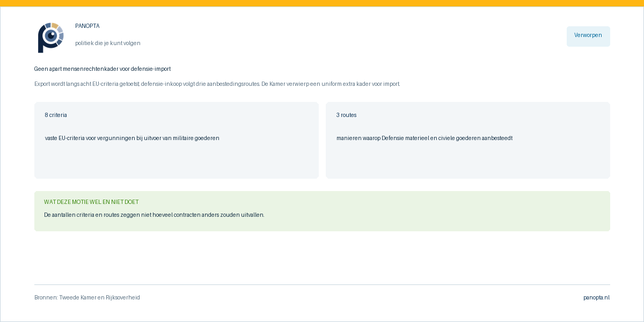Click the motion summary paragraph

click(x=217, y=84)
